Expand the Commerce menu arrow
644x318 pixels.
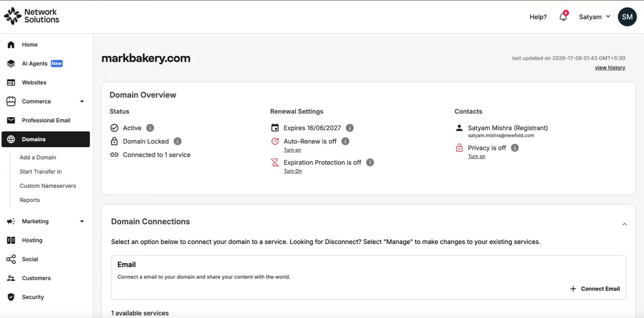point(82,101)
